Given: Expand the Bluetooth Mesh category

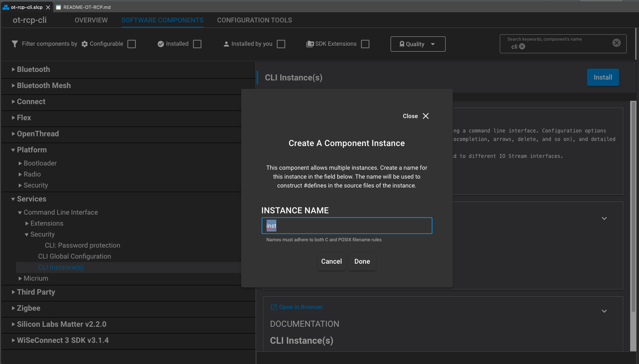Looking at the screenshot, I should pyautogui.click(x=14, y=85).
